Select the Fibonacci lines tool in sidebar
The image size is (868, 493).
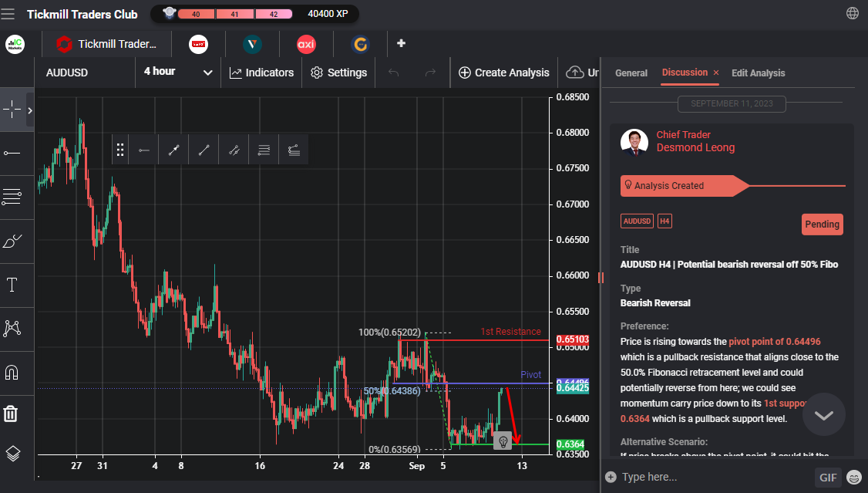[12, 197]
